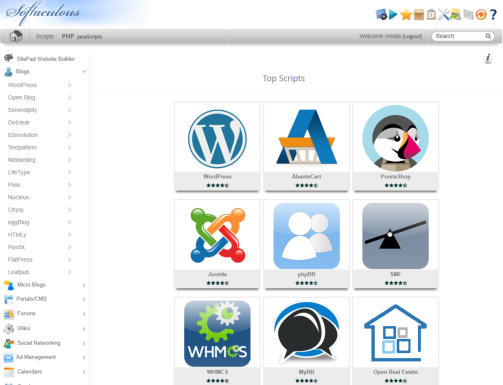Image resolution: width=503 pixels, height=385 pixels.
Task: Open the WHMCS script tile
Action: coord(217,341)
